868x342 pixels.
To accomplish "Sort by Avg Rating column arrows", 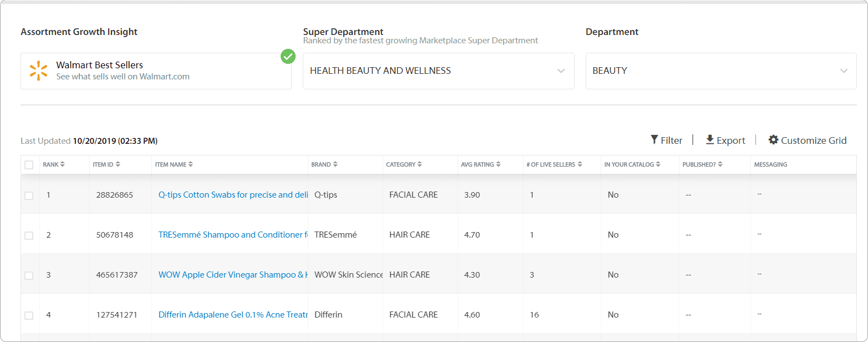I will (x=499, y=164).
